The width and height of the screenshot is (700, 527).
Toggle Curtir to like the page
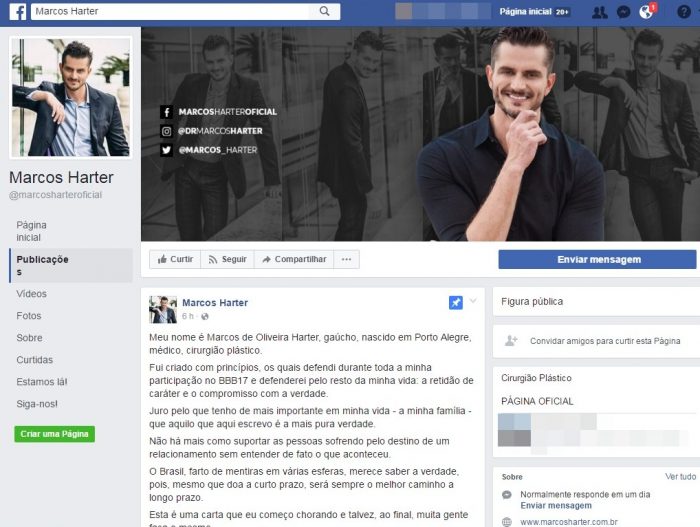174,259
